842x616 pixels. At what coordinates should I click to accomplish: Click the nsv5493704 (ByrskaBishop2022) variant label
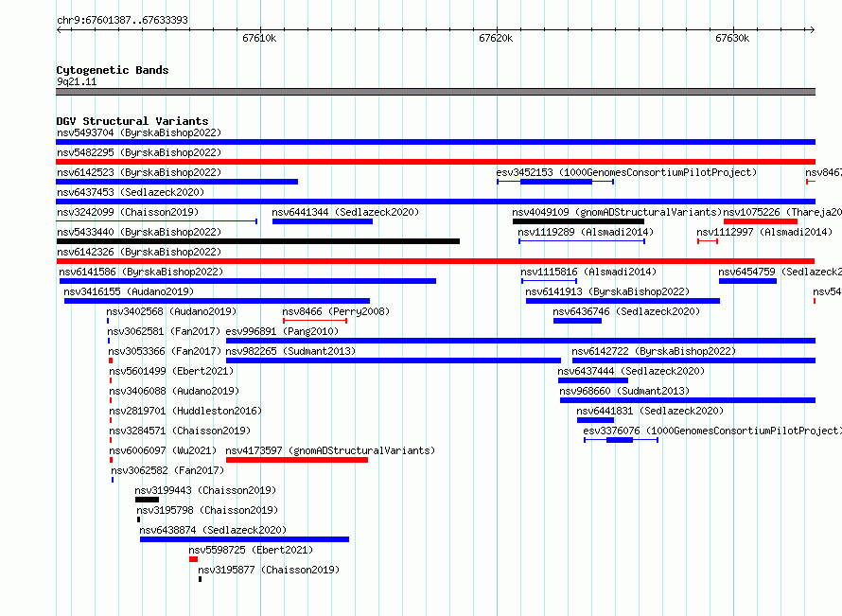coord(139,132)
